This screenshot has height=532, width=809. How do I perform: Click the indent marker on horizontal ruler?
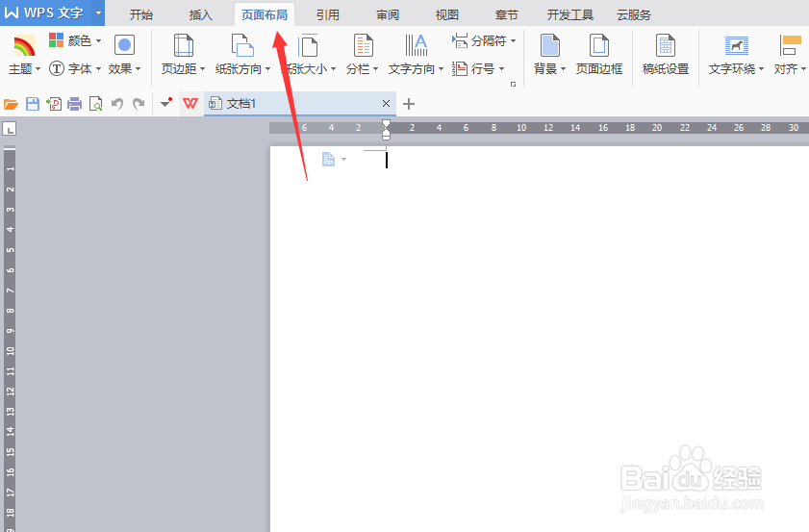[x=386, y=130]
